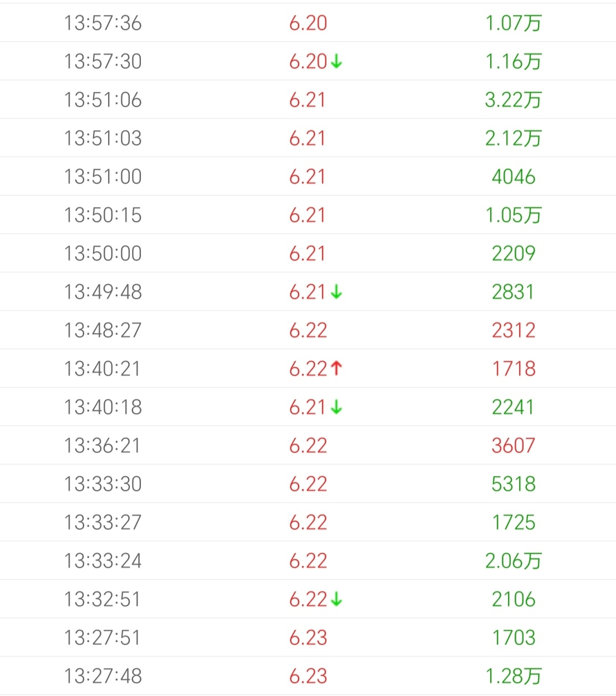The width and height of the screenshot is (616, 696).
Task: Tap volume 2.06万 at 13:33:24
Action: pyautogui.click(x=514, y=561)
